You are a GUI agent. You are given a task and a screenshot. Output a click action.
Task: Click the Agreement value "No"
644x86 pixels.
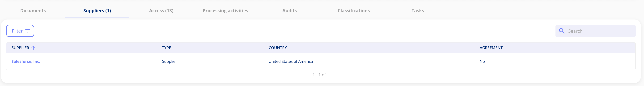tap(482, 61)
